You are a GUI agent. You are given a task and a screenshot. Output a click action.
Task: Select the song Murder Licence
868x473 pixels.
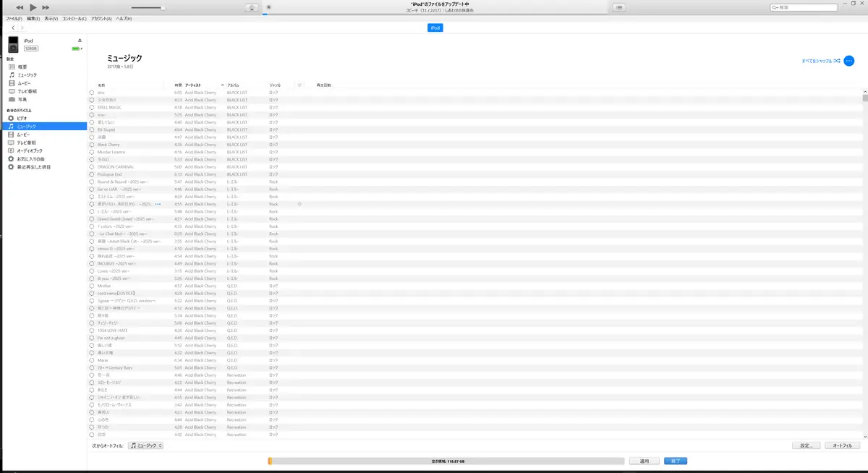[111, 152]
